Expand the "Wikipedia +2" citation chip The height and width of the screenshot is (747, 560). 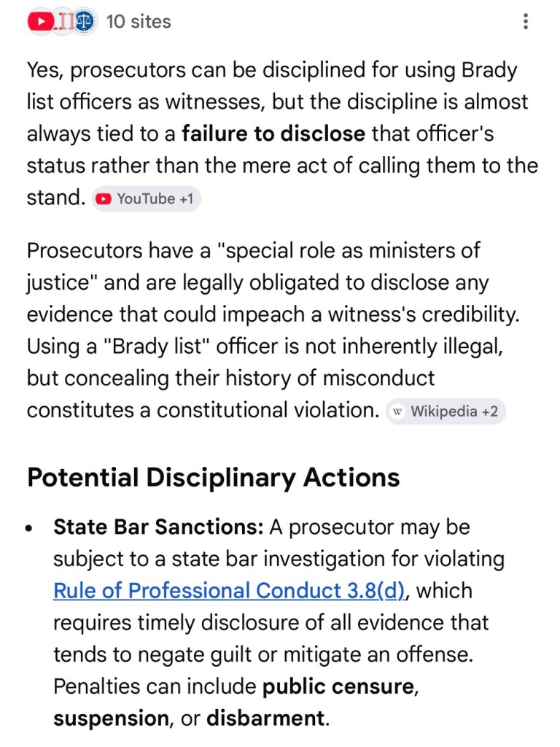coord(446,411)
